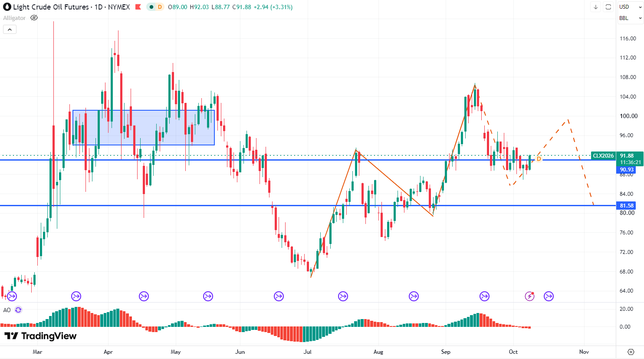Image resolution: width=644 pixels, height=359 pixels.
Task: Click the purple refresh icon beside AO
Action: [x=18, y=310]
